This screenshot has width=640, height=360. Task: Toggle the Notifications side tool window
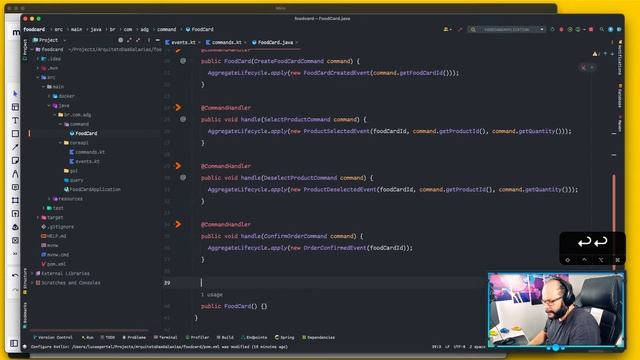620,58
